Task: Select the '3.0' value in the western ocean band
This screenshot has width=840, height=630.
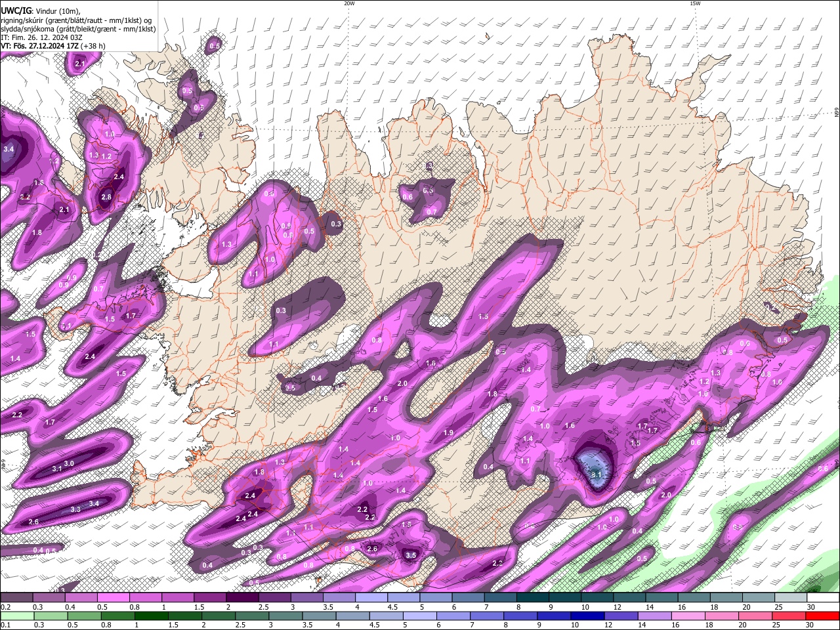Action: coord(69,463)
